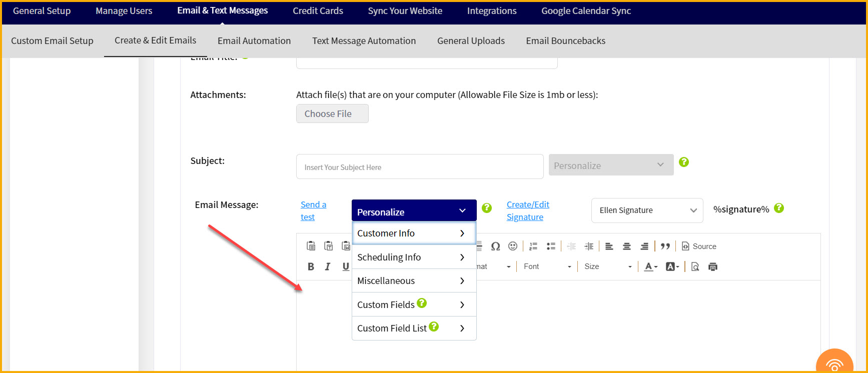Open the Google Calendar Sync tab
The width and height of the screenshot is (868, 373).
[x=586, y=11]
